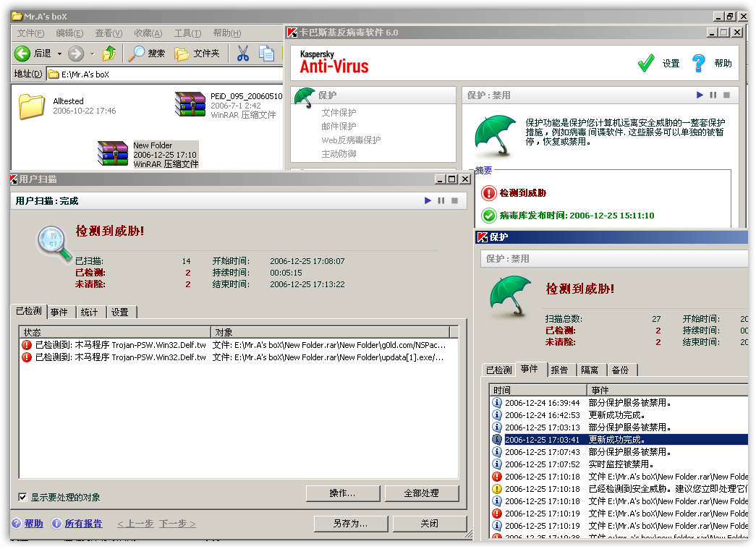Click the 操作... button
The width and height of the screenshot is (756, 549).
pos(343,493)
